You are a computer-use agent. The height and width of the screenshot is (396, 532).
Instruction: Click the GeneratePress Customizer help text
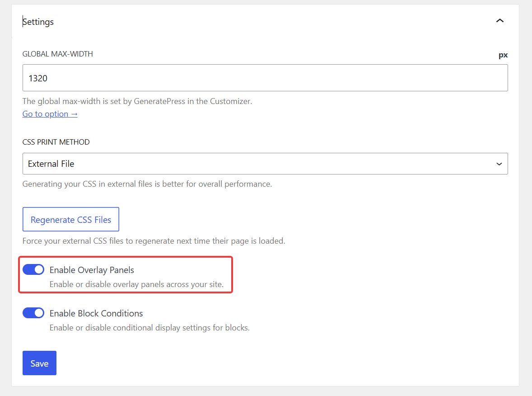click(137, 101)
